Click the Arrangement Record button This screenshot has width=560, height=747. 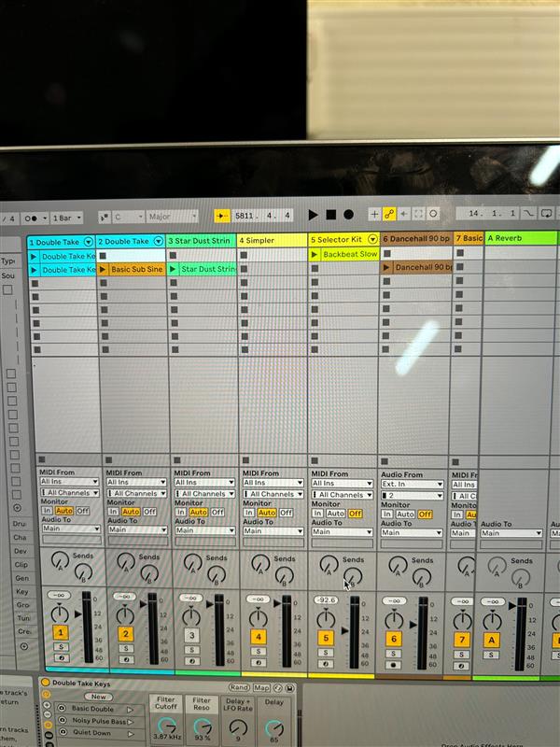point(348,215)
